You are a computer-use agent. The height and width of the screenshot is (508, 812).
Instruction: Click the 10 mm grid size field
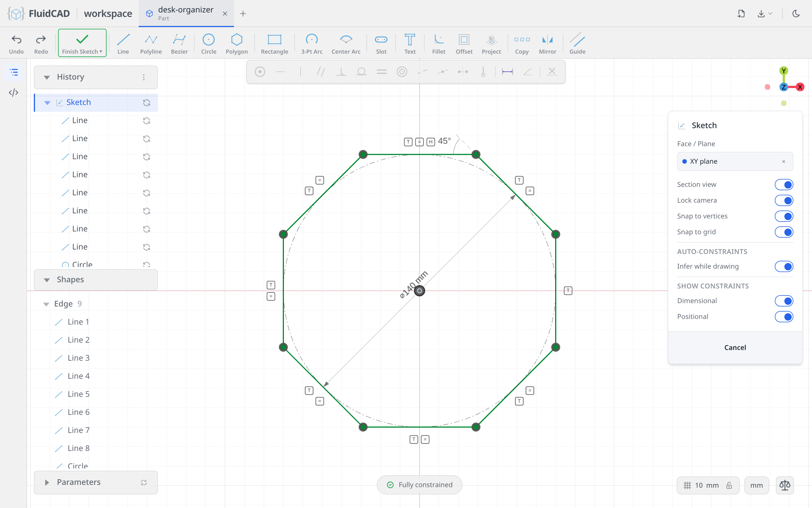(708, 485)
